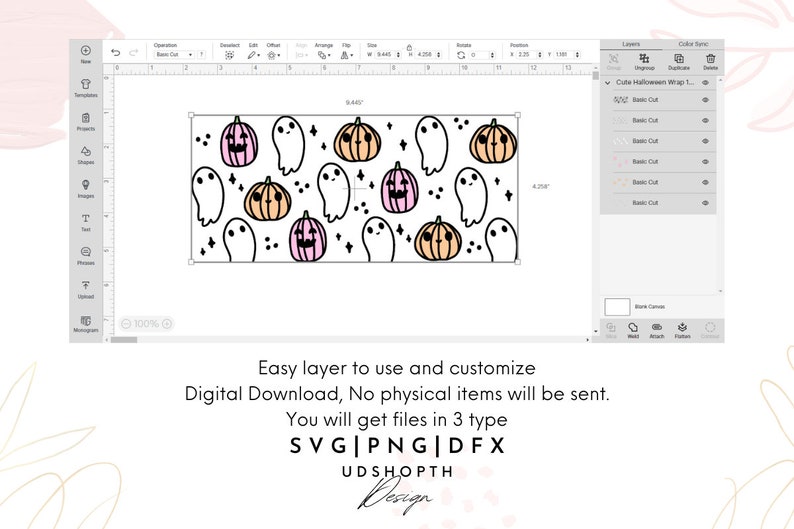Collapse the Cute Halloween Wrap group
The width and height of the screenshot is (794, 529).
coord(608,83)
